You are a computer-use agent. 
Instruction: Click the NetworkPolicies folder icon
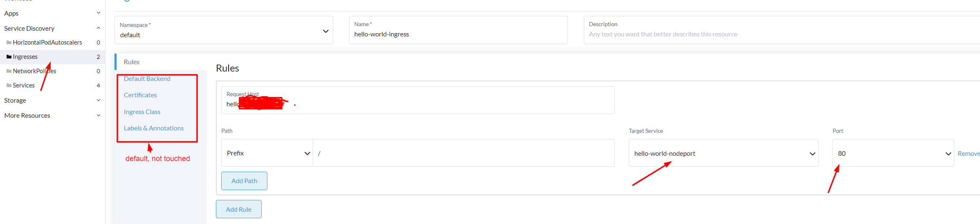[x=9, y=71]
